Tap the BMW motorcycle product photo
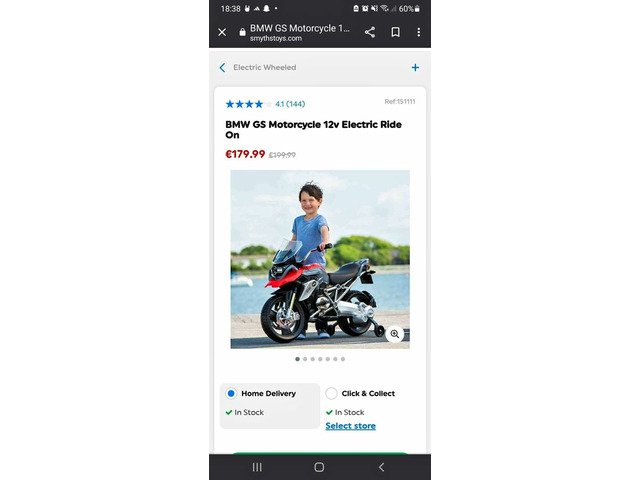640x480 pixels. [x=320, y=260]
